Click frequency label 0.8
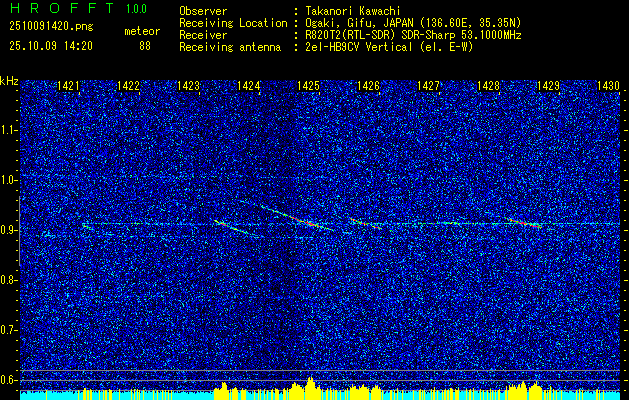This screenshot has width=629, height=400. click(x=8, y=280)
